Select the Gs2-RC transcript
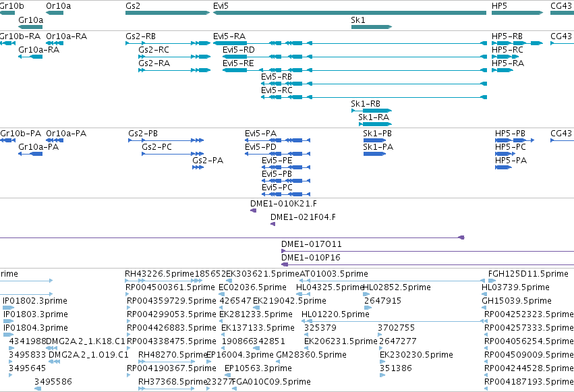 click(175, 57)
